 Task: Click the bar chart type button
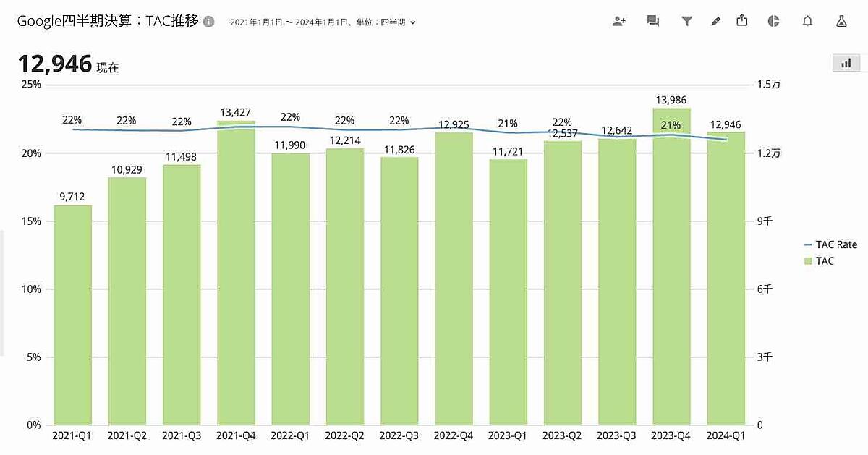[x=846, y=63]
